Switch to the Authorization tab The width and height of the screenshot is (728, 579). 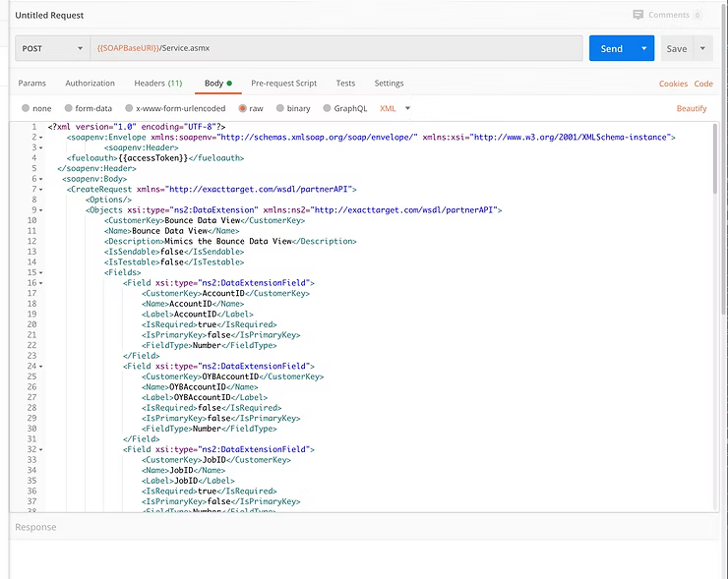[x=90, y=84]
